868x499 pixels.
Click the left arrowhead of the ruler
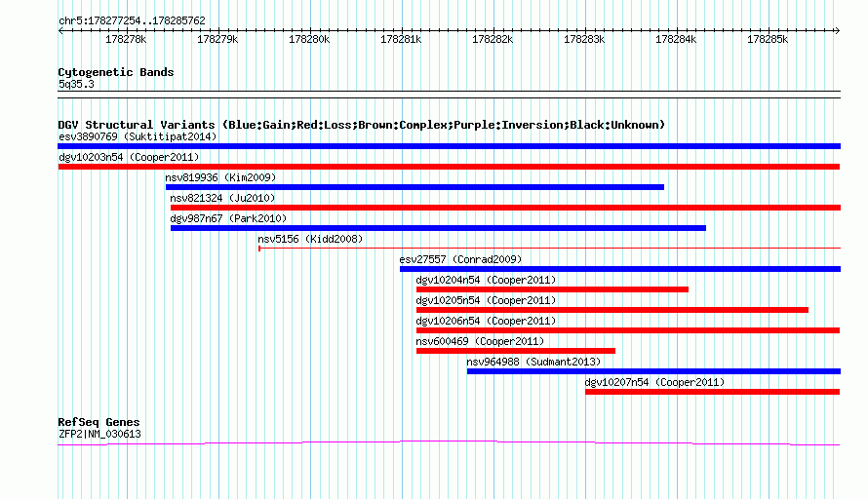click(60, 31)
